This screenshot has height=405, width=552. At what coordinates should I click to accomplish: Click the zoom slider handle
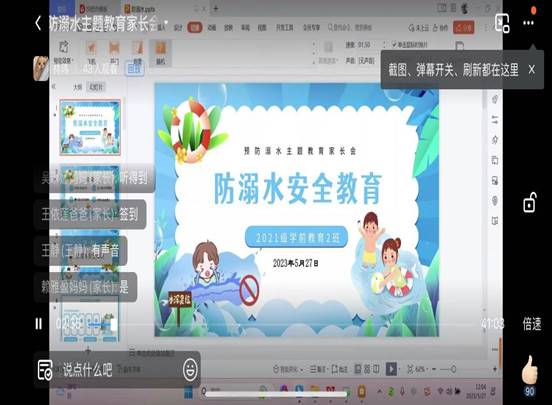click(x=453, y=369)
